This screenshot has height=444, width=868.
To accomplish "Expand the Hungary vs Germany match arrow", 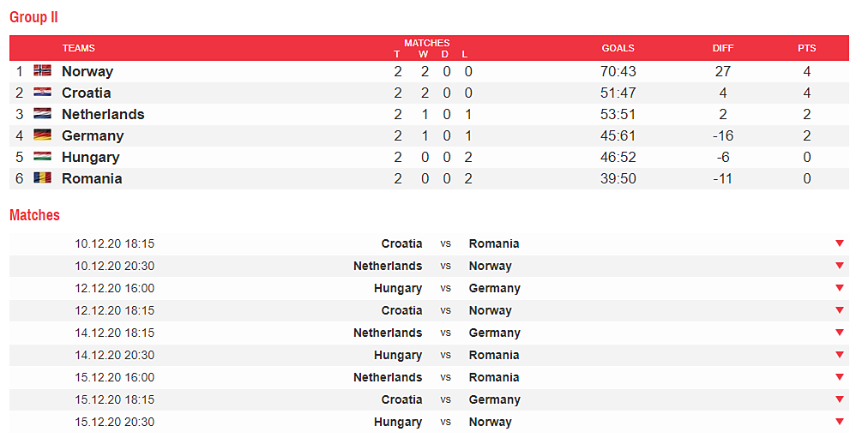I will 840,288.
